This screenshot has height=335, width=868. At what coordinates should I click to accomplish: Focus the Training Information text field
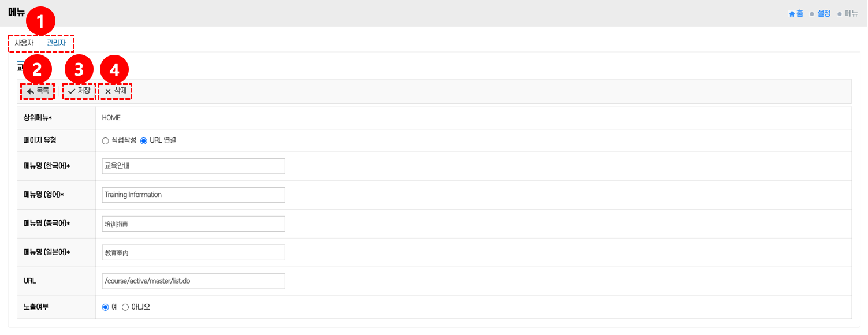point(193,195)
